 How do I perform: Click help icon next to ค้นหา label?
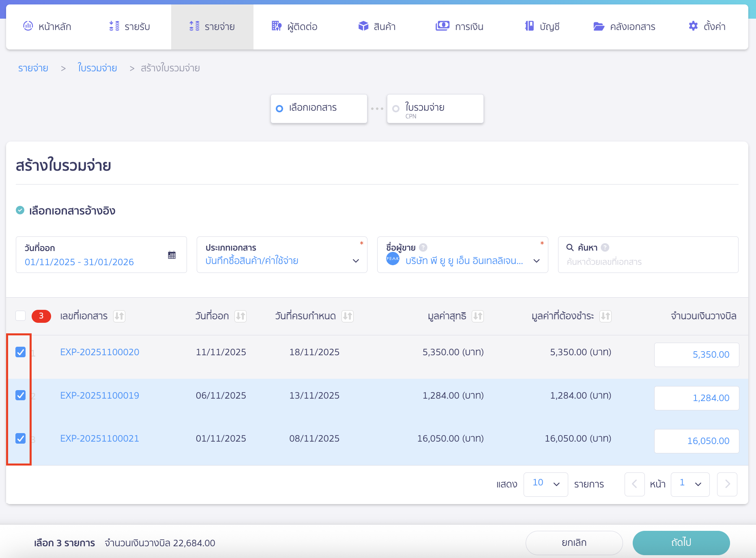[x=605, y=247]
